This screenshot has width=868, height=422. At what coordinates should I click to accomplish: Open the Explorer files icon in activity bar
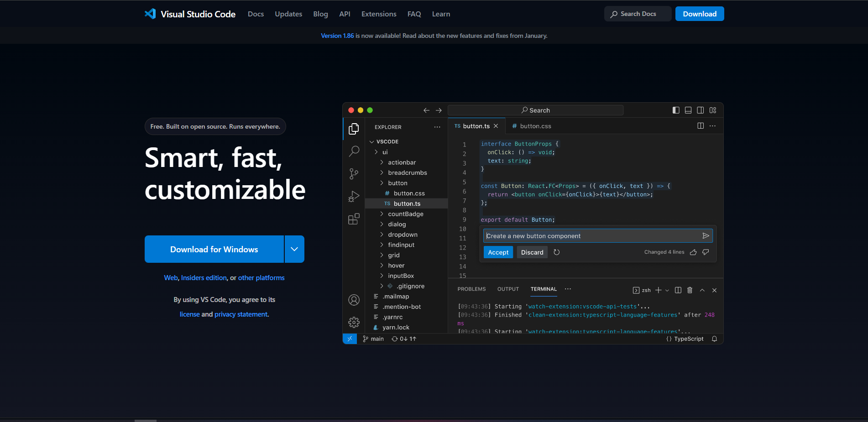click(354, 129)
